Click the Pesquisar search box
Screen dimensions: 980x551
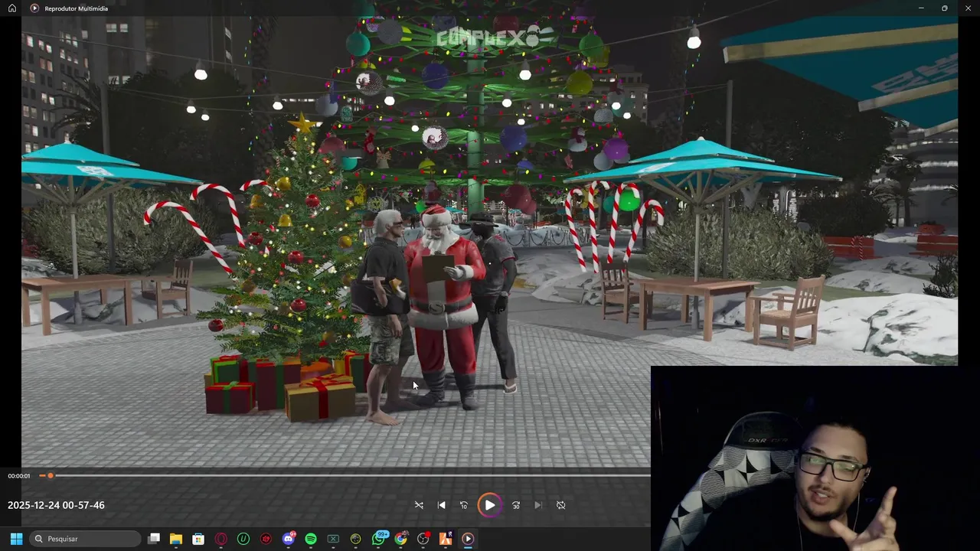pos(86,539)
